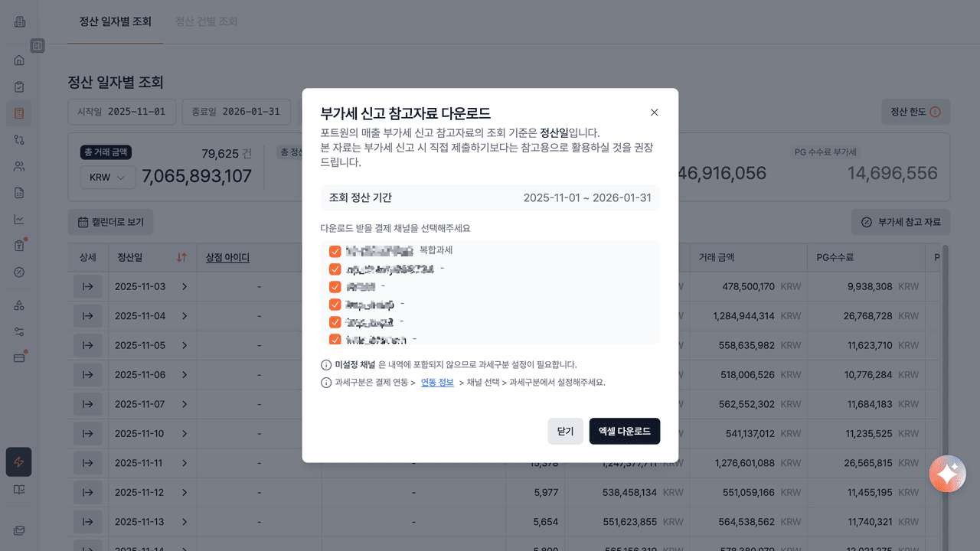Close the dialog with the X button
This screenshot has height=551, width=980.
[654, 112]
